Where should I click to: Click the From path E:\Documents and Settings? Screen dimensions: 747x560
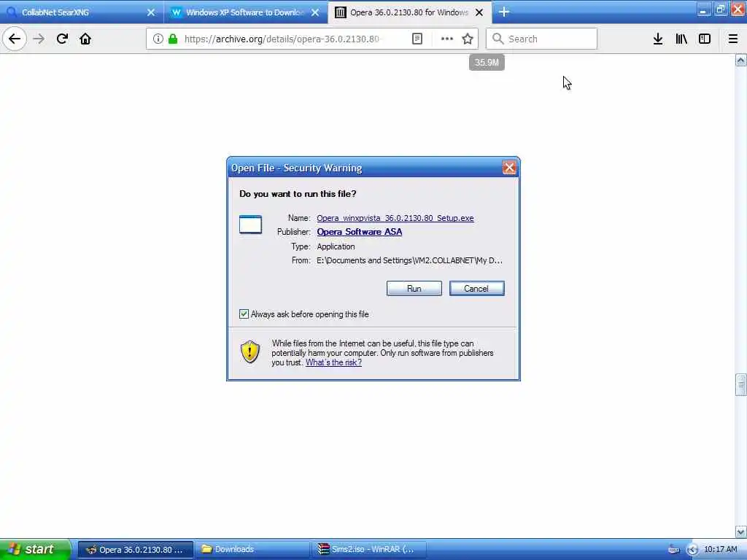pos(409,260)
